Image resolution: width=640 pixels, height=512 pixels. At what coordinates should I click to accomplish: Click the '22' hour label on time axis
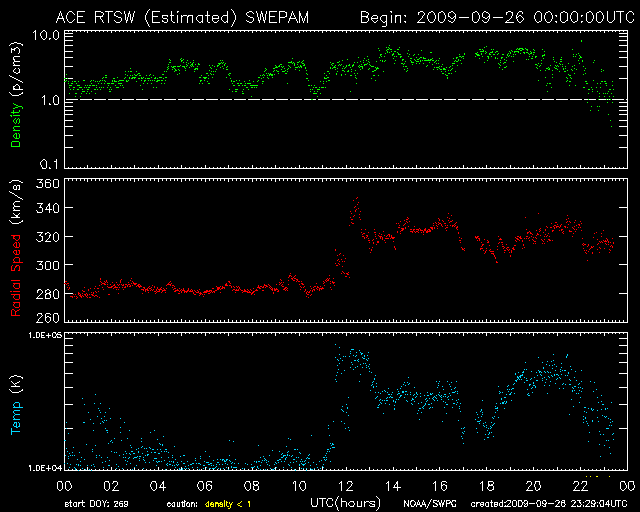580,486
